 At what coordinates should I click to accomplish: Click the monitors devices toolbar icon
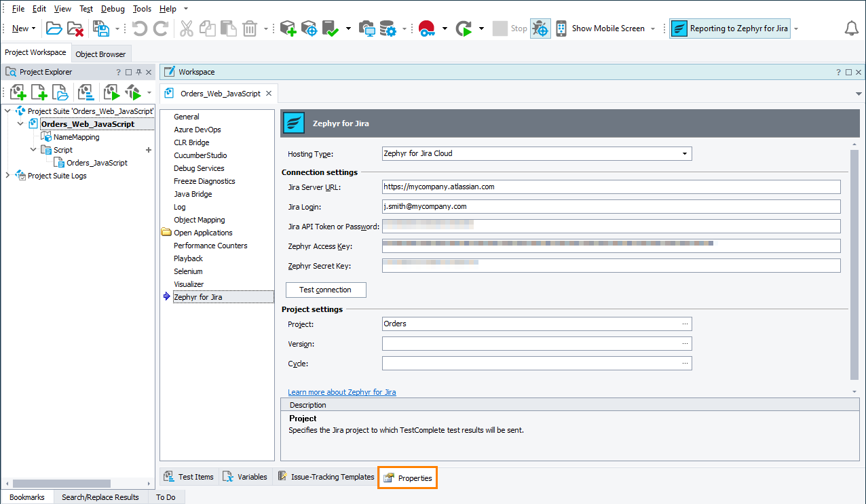(366, 28)
